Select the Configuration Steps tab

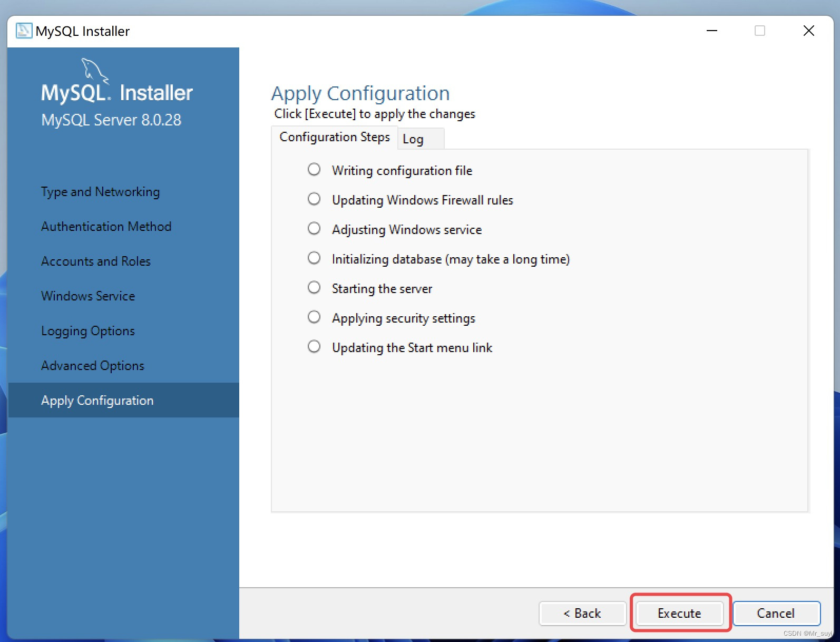pos(334,137)
